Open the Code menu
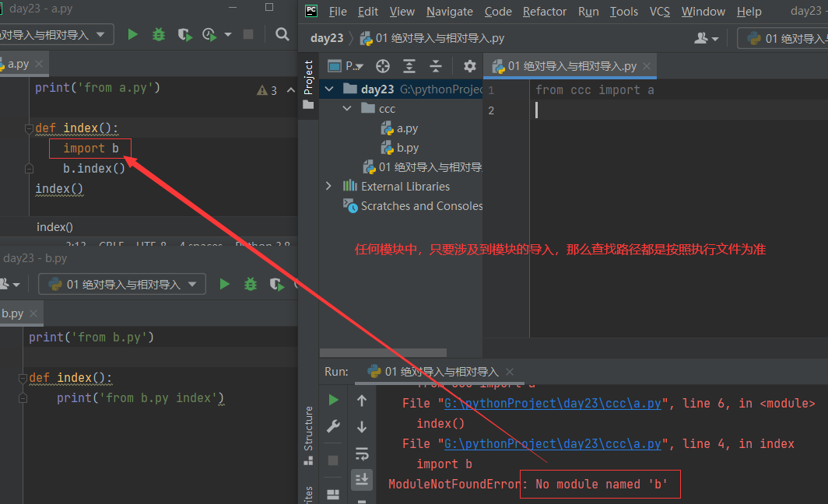This screenshot has height=504, width=828. (x=498, y=12)
